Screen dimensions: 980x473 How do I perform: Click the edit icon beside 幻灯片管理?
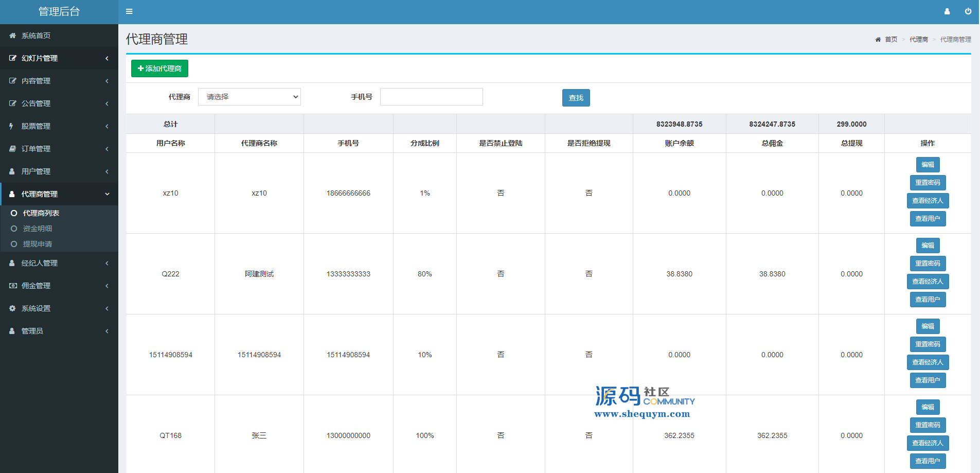tap(12, 58)
